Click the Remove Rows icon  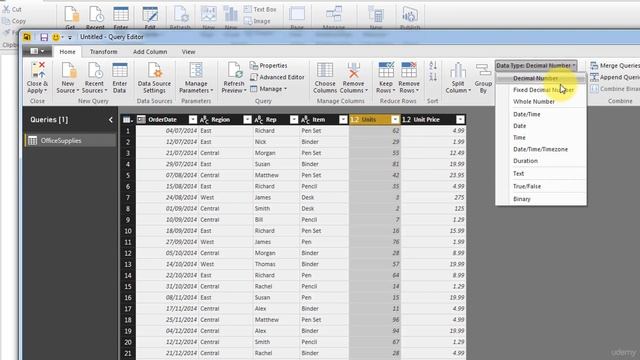[x=409, y=70]
